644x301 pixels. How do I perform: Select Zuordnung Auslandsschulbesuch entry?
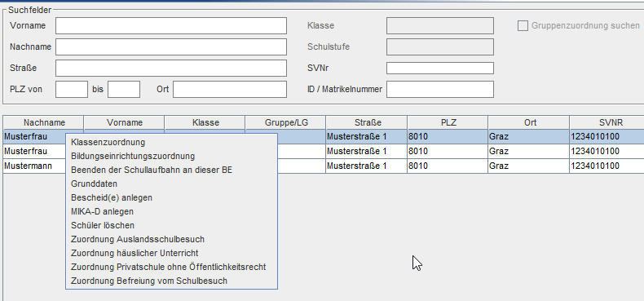(171, 239)
